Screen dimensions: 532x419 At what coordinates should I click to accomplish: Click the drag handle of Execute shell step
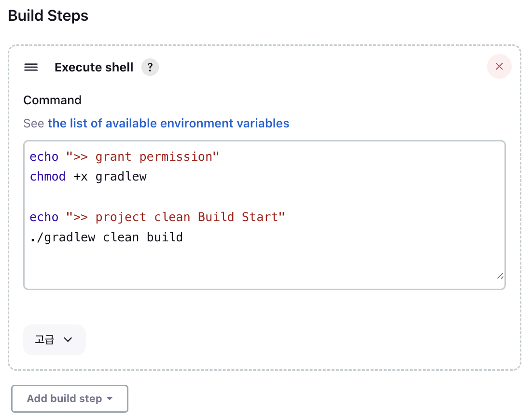point(31,67)
